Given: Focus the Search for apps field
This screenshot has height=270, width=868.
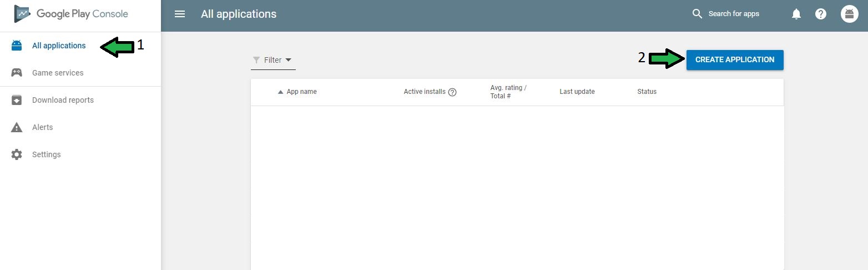Looking at the screenshot, I should pyautogui.click(x=734, y=14).
